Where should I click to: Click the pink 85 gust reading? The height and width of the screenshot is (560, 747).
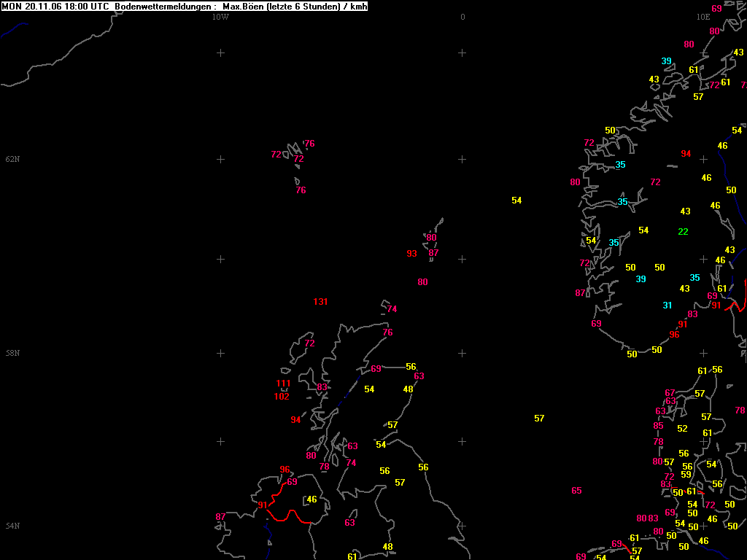coord(659,426)
